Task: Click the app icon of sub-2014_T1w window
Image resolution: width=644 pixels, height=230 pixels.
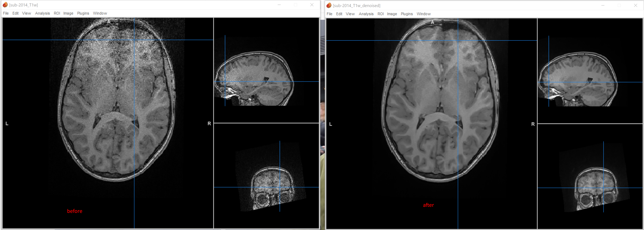Action: click(x=5, y=5)
